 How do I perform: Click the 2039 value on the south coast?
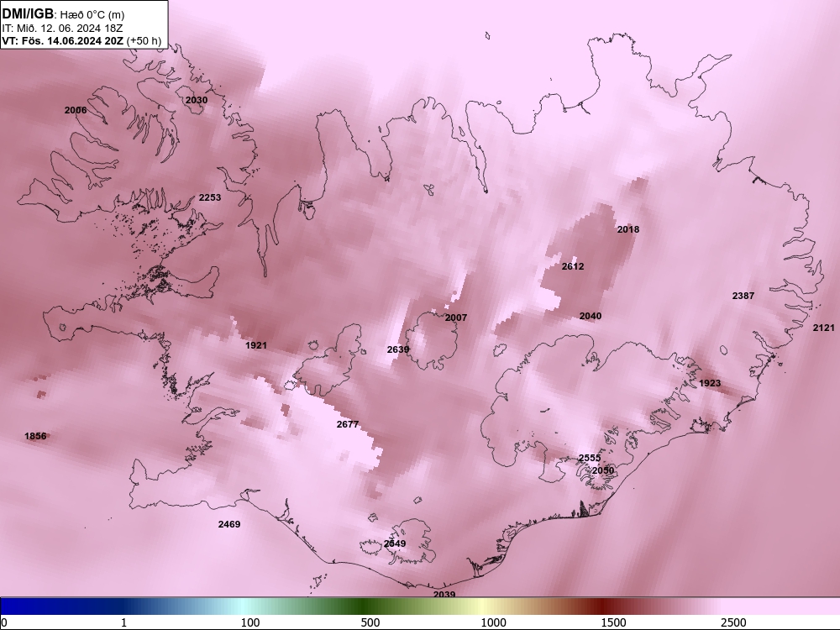coord(444,595)
